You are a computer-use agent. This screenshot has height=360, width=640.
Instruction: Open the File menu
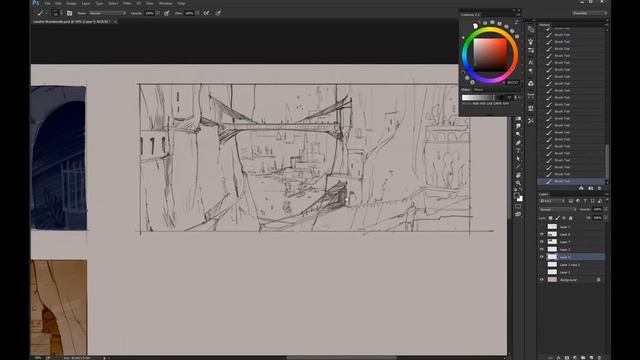pyautogui.click(x=47, y=3)
